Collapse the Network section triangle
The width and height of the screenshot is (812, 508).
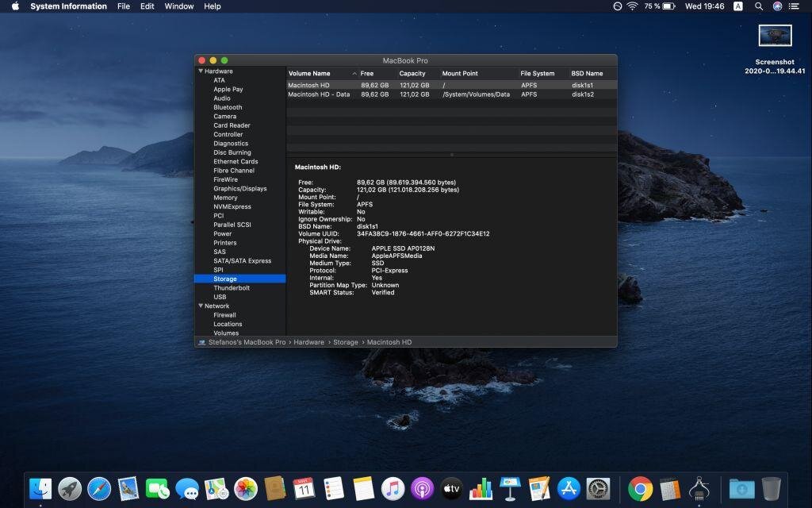201,306
